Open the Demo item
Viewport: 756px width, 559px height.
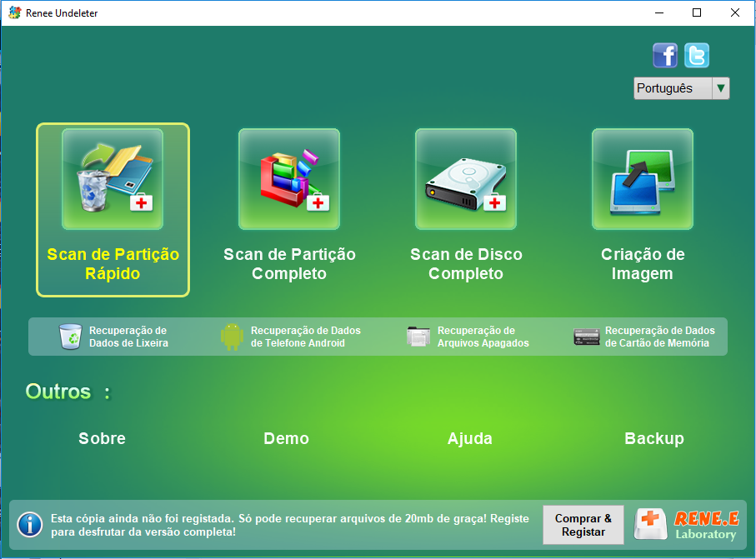coord(287,438)
